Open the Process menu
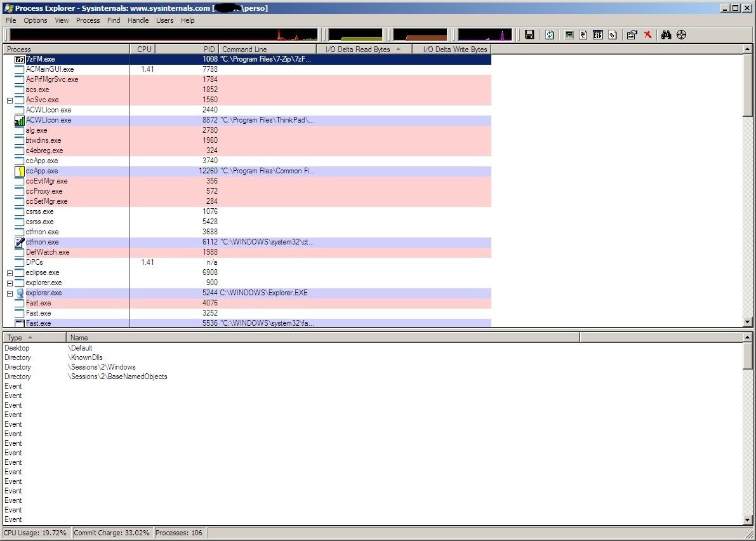The width and height of the screenshot is (756, 541). (x=88, y=20)
